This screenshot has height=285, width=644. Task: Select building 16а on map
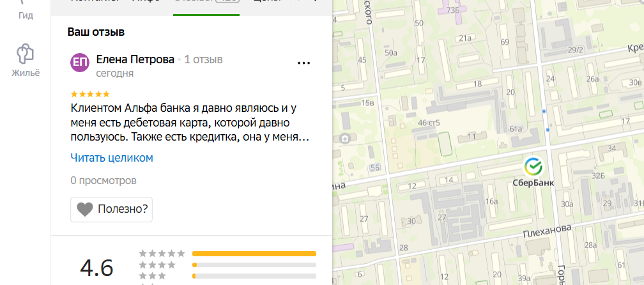491,201
